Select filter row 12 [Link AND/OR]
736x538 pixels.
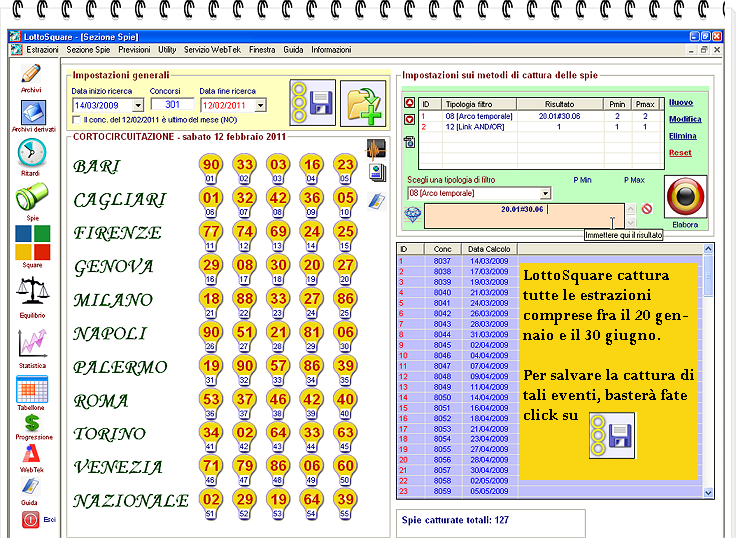coord(541,127)
